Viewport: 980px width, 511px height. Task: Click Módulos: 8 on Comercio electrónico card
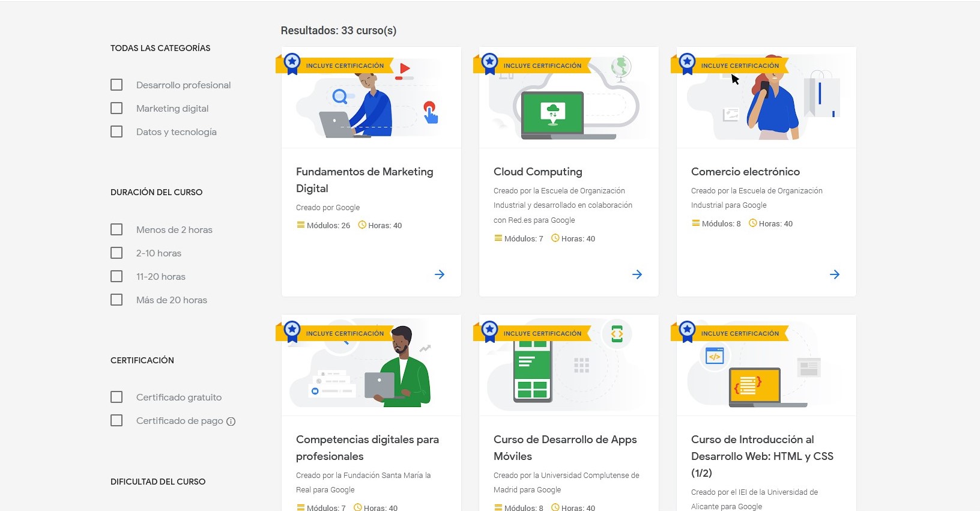[x=721, y=224]
